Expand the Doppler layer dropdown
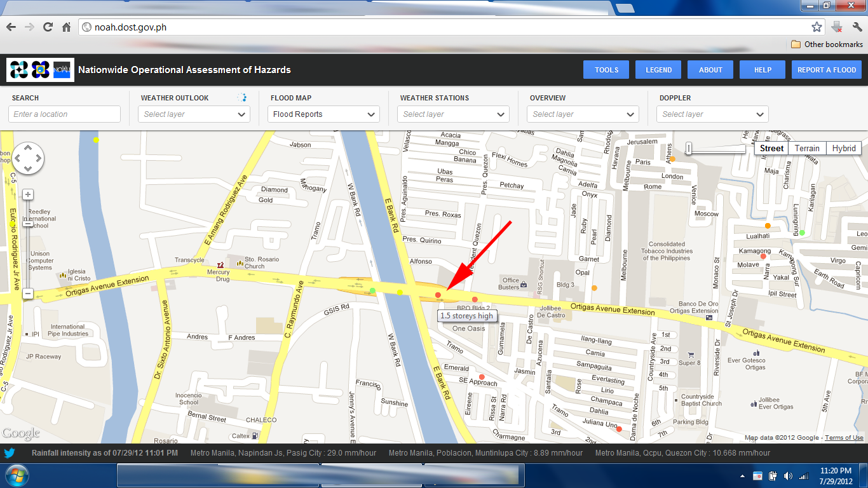 click(x=712, y=114)
